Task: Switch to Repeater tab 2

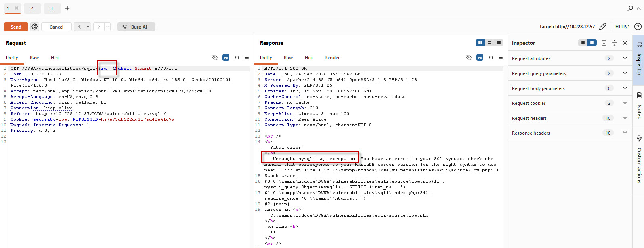Action: 32,8
